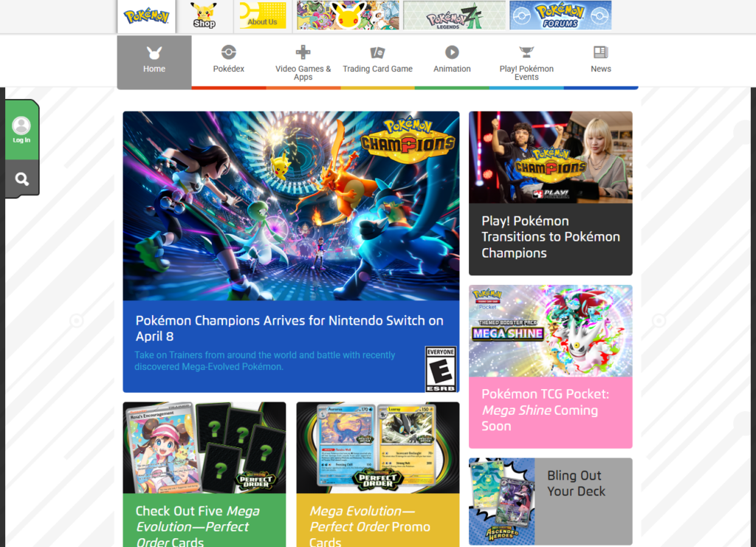756x547 pixels.
Task: Click the Log In avatar icon
Action: click(x=21, y=126)
